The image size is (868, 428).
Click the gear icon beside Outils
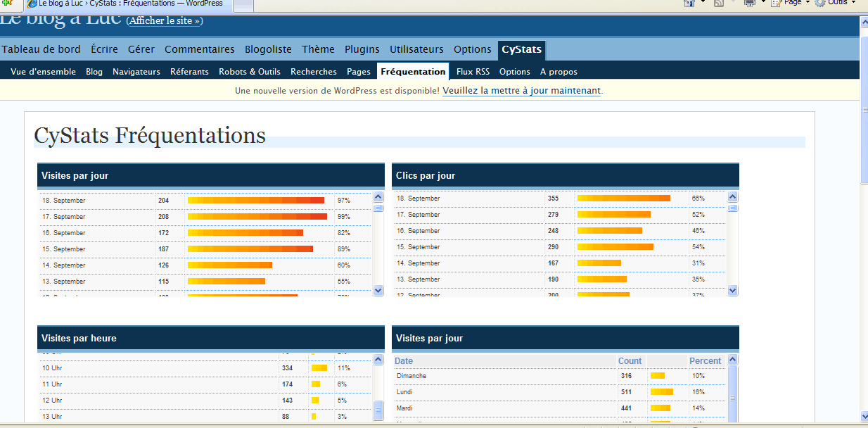[x=820, y=4]
